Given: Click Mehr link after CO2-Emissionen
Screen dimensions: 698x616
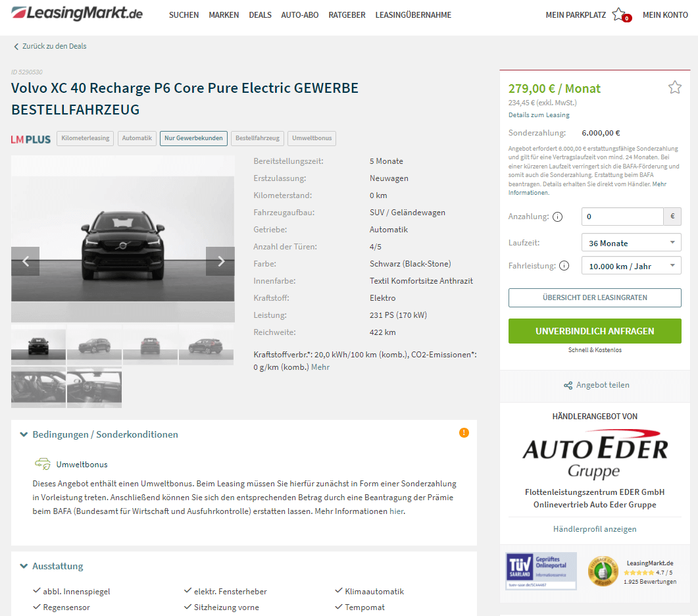Looking at the screenshot, I should 320,367.
